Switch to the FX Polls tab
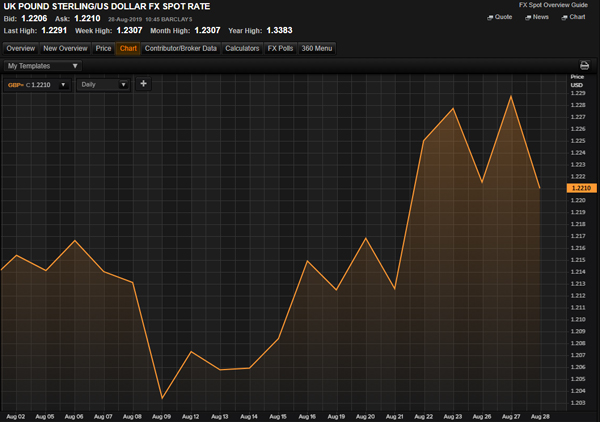This screenshot has height=422, width=600. tap(280, 48)
